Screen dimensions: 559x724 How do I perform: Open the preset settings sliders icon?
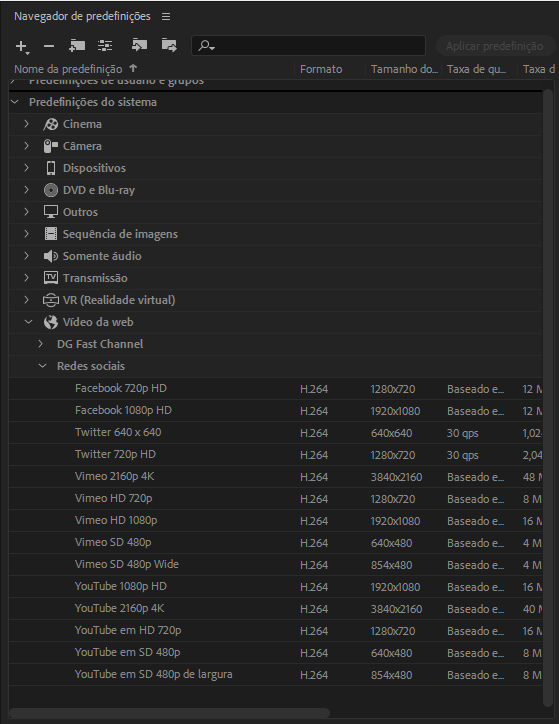105,46
